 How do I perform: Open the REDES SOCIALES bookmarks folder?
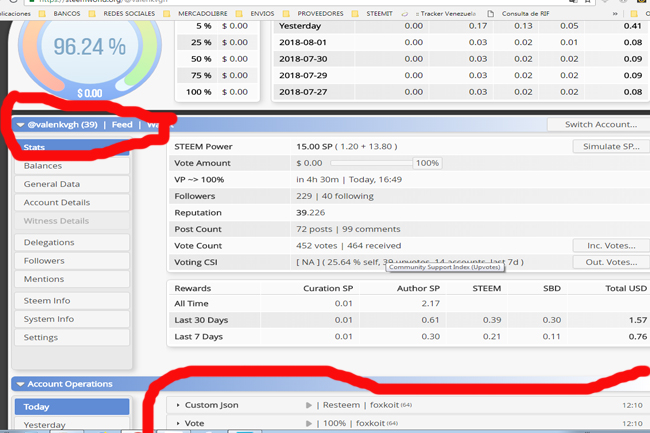tap(122, 14)
